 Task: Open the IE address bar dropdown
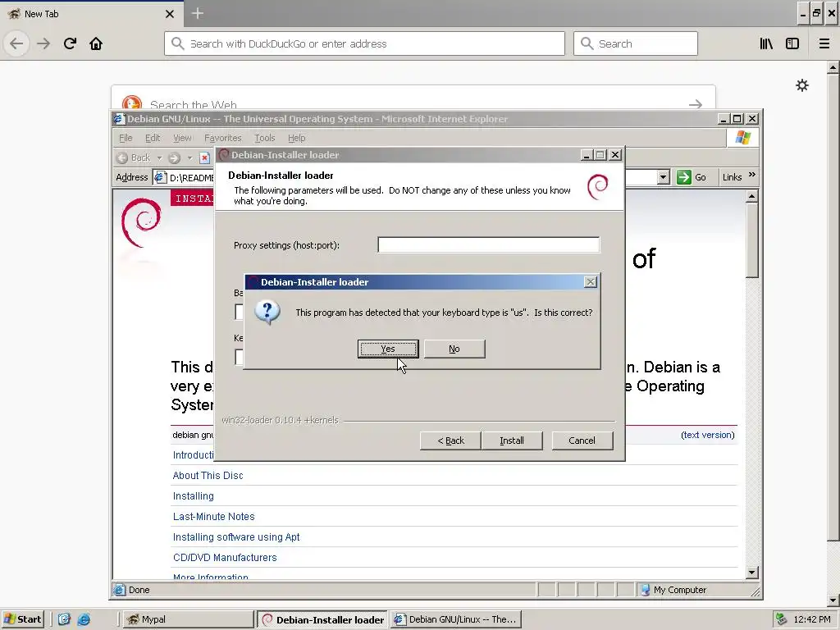(x=663, y=177)
